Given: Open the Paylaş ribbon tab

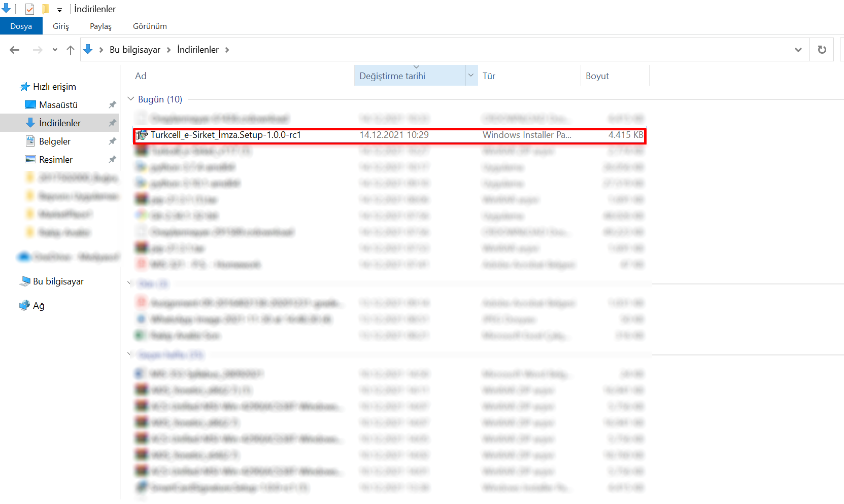Looking at the screenshot, I should 100,26.
